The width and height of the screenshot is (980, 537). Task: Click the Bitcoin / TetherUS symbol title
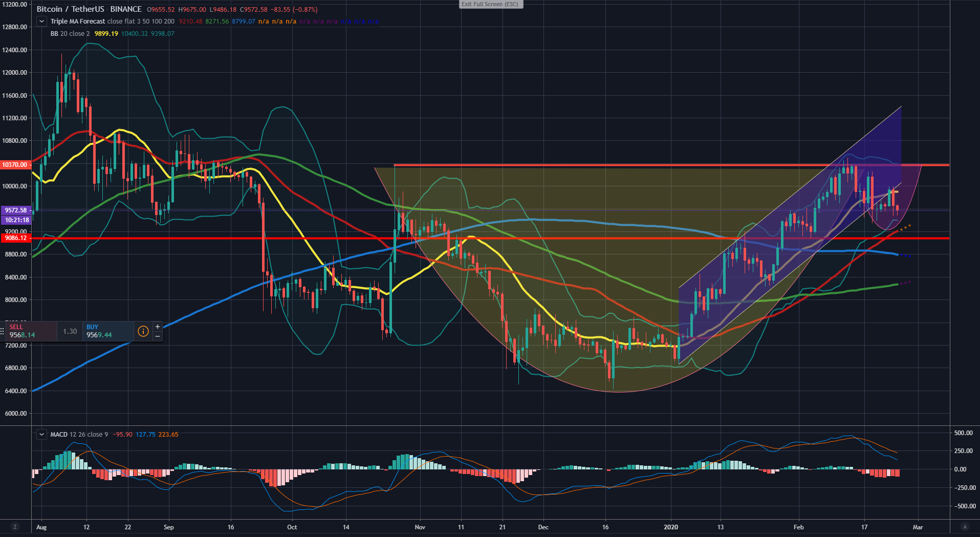[70, 9]
